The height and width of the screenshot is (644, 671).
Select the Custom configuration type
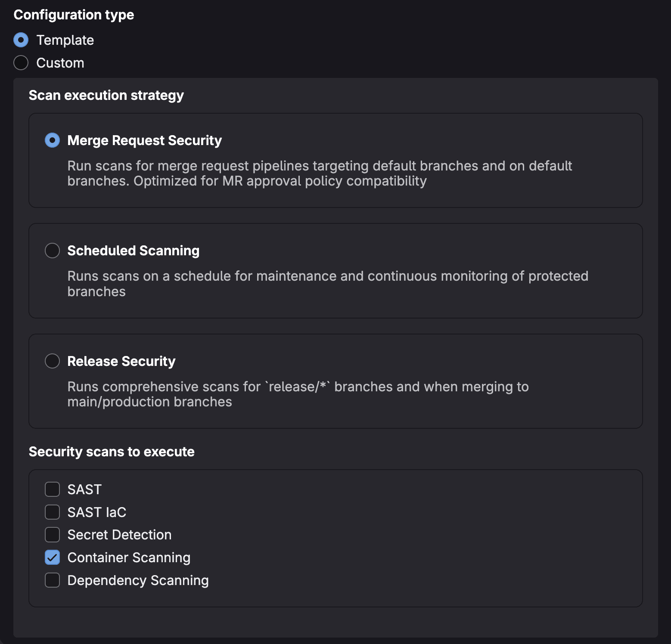[20, 63]
